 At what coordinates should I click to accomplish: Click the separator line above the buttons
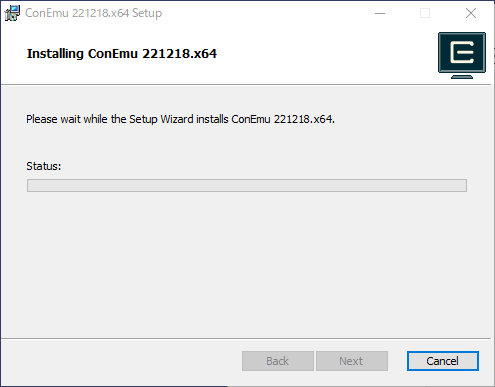[x=246, y=339]
